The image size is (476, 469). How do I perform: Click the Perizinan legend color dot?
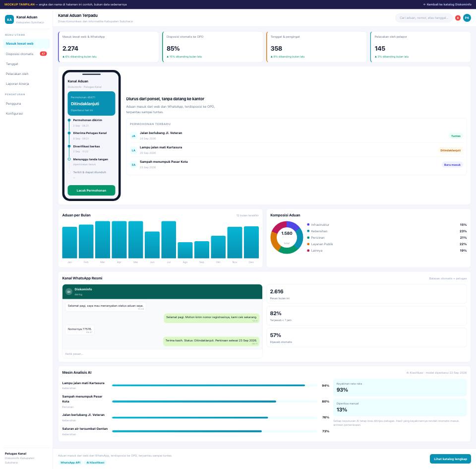coord(308,238)
